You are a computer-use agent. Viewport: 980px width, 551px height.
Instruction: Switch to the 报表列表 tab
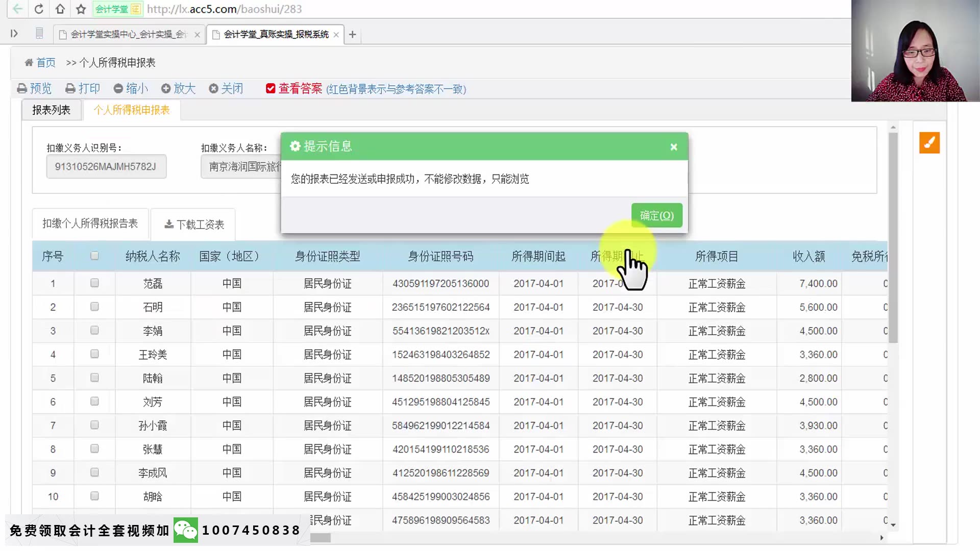pyautogui.click(x=51, y=110)
